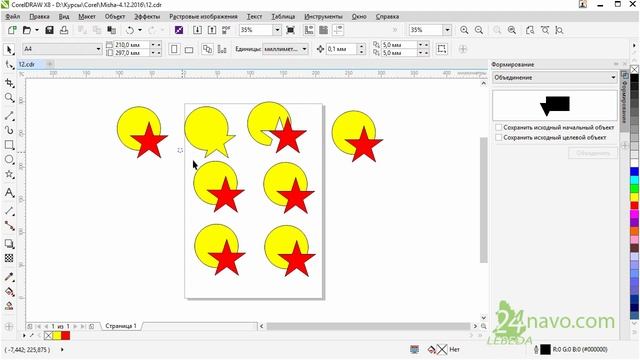This screenshot has width=640, height=360.
Task: Click the Full-screen preview icon
Action: [290, 30]
